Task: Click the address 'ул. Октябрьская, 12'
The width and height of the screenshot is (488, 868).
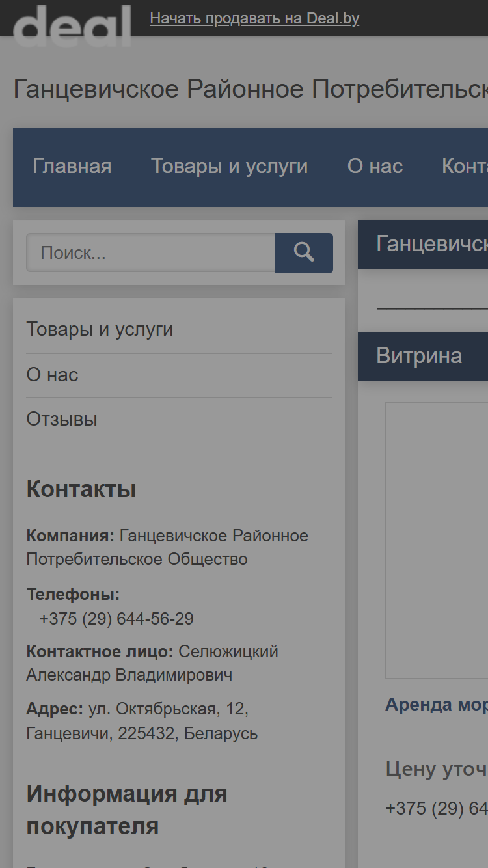Action: 168,708
